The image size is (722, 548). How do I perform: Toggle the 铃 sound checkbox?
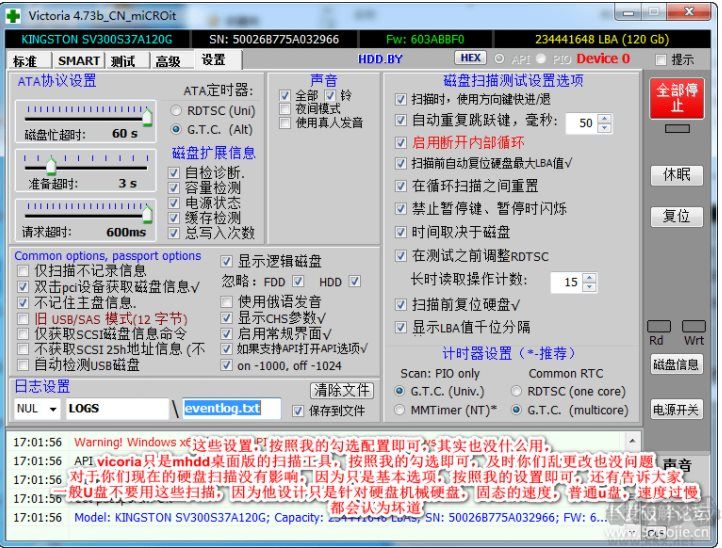pyautogui.click(x=330, y=95)
